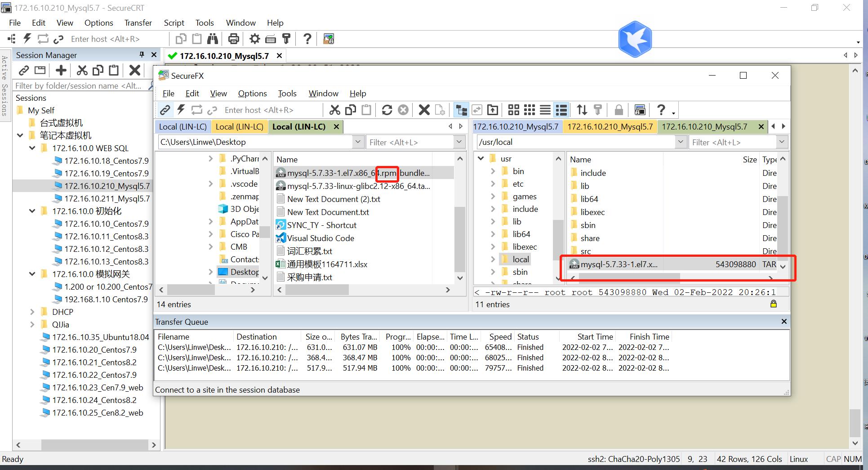Switch to large icons view in SecureFX
The width and height of the screenshot is (868, 470).
click(x=513, y=110)
